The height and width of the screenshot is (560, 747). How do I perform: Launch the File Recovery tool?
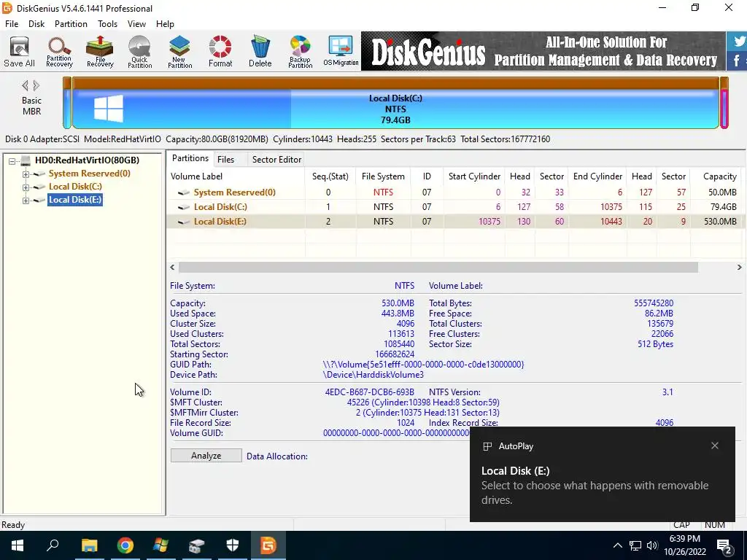pyautogui.click(x=99, y=52)
